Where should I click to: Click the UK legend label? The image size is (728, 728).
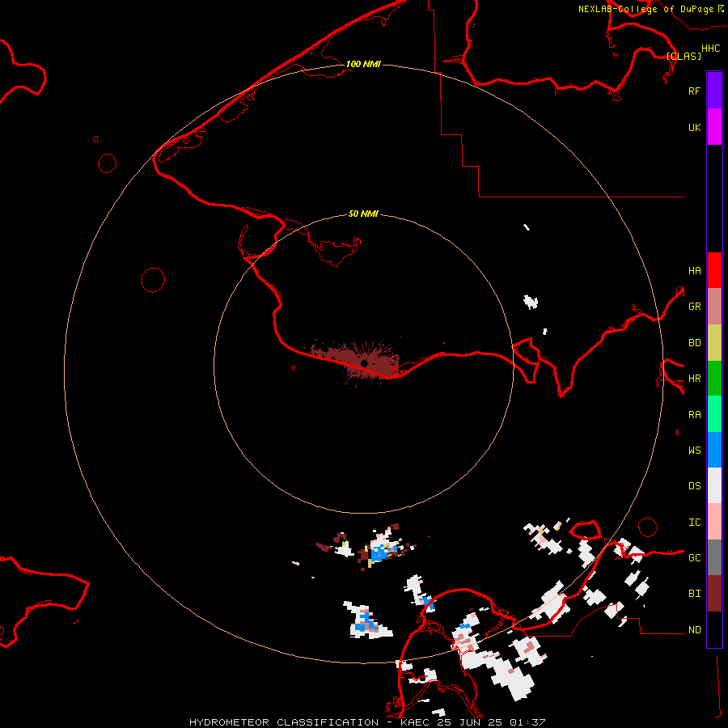[694, 127]
